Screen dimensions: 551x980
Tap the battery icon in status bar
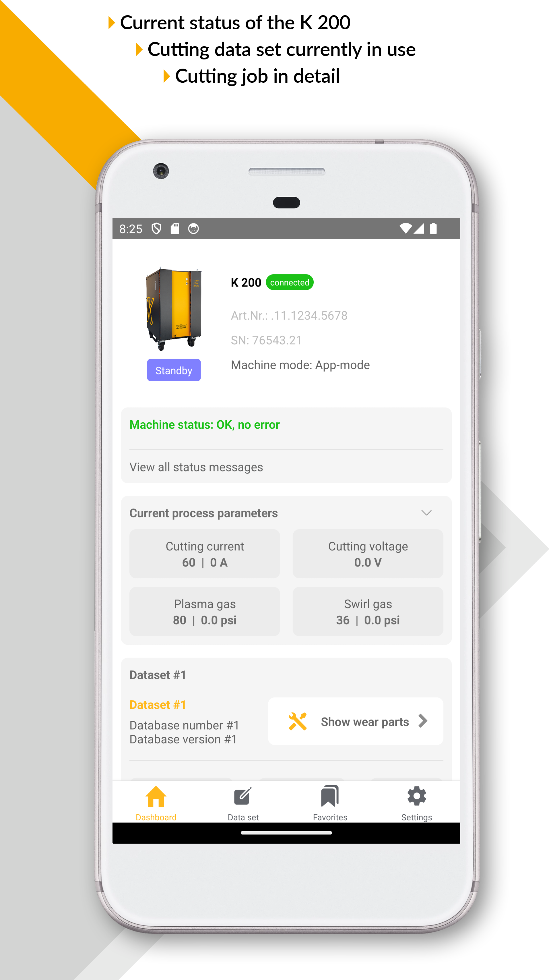click(433, 228)
